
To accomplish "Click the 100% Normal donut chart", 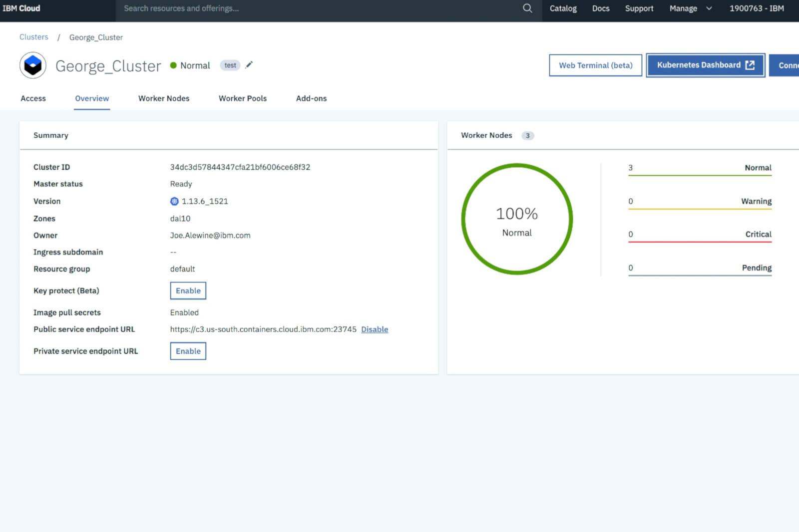I will pos(517,219).
